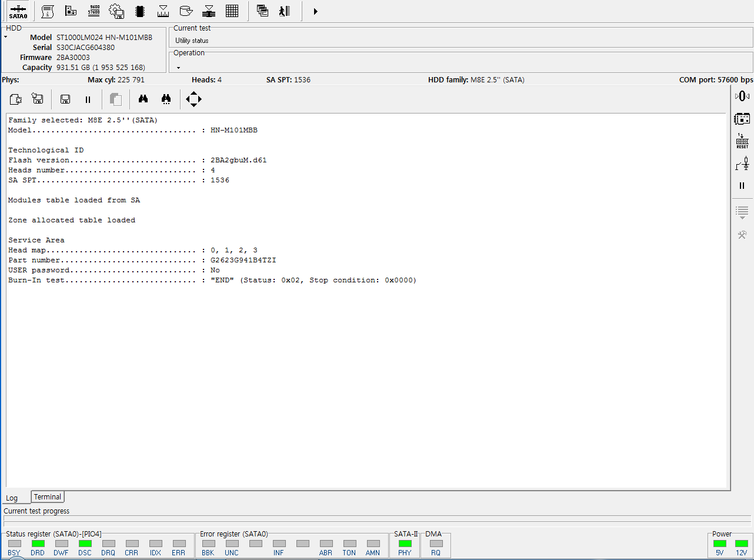Expand the small arrow in the HDD panel
754x560 pixels.
(5, 36)
